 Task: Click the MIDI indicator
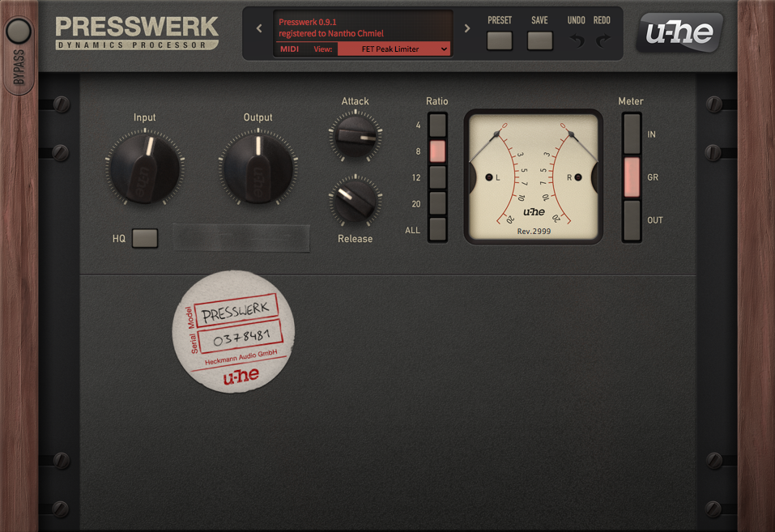click(x=290, y=49)
